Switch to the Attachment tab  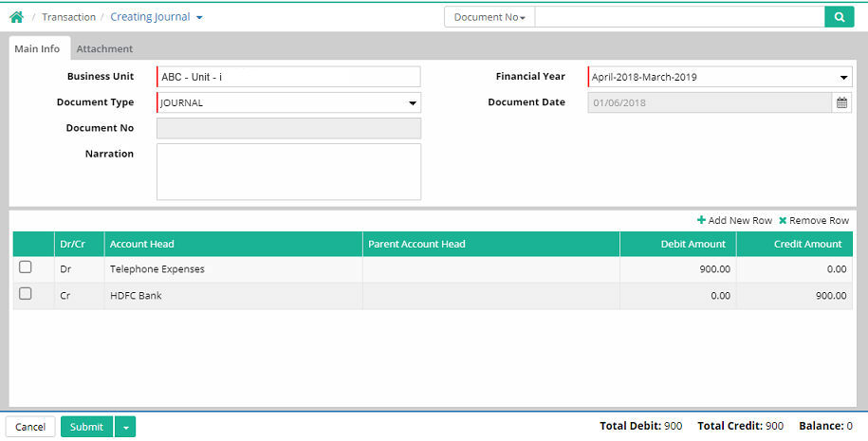pyautogui.click(x=104, y=48)
